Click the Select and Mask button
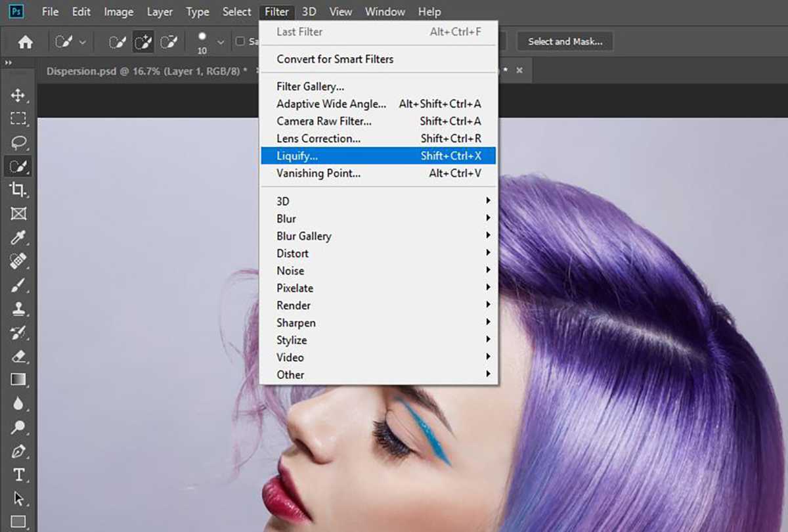The width and height of the screenshot is (788, 532). tap(564, 41)
